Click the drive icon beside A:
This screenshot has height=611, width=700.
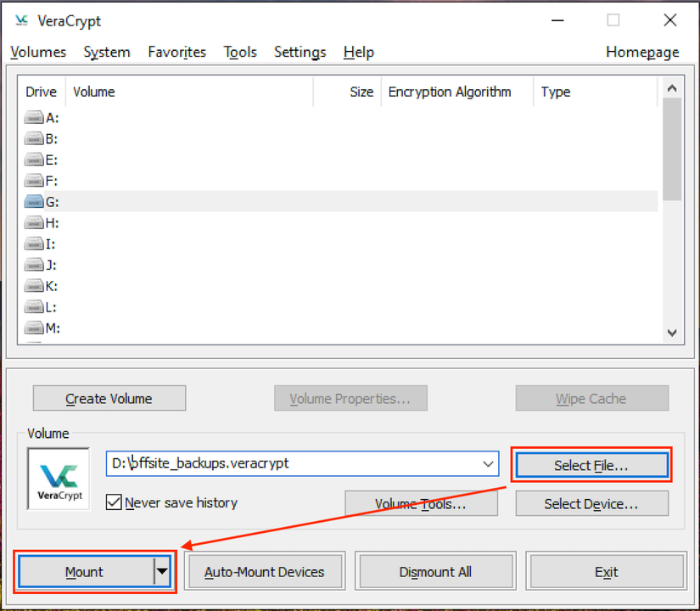[x=32, y=117]
